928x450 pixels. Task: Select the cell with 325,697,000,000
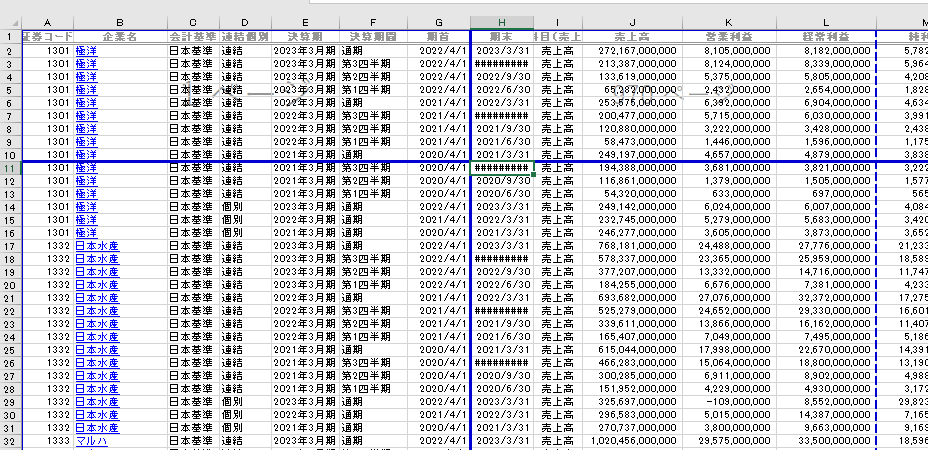tap(632, 402)
